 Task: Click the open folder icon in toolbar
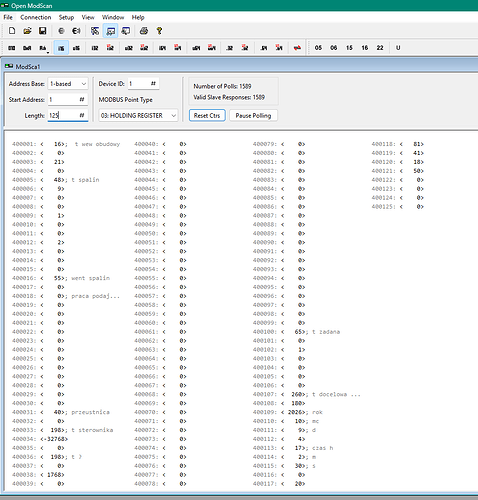pyautogui.click(x=27, y=31)
